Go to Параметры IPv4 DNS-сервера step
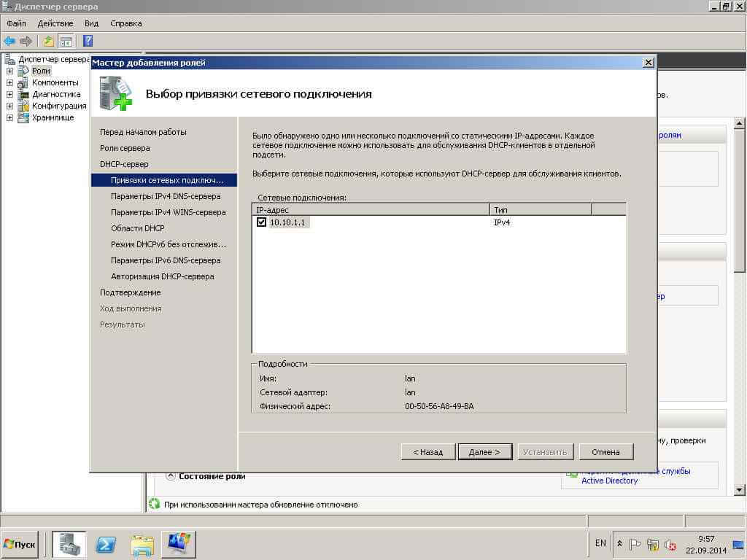Viewport: 747px width, 560px height. (166, 196)
